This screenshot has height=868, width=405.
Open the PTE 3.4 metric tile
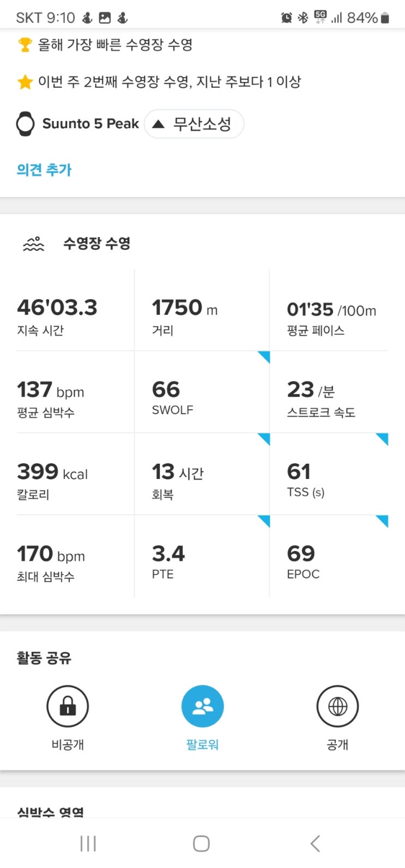coord(202,556)
